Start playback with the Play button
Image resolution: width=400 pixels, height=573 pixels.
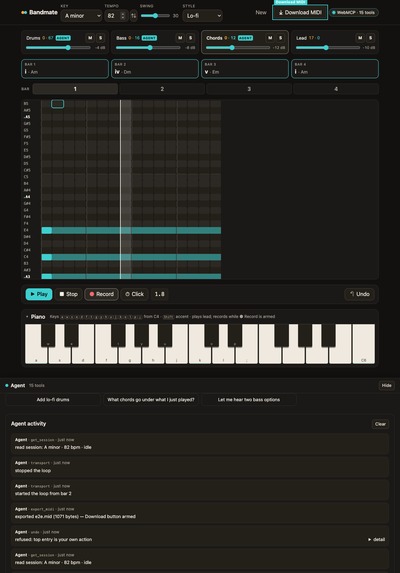coord(39,294)
